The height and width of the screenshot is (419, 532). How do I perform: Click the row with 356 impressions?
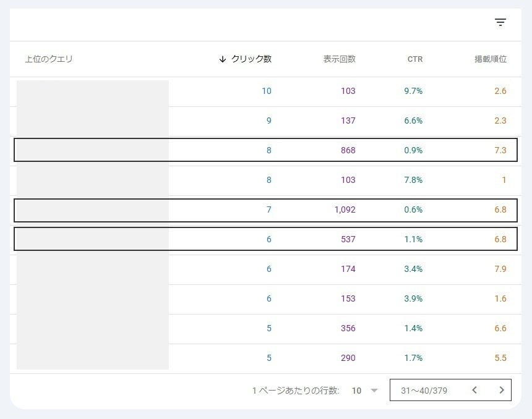265,329
